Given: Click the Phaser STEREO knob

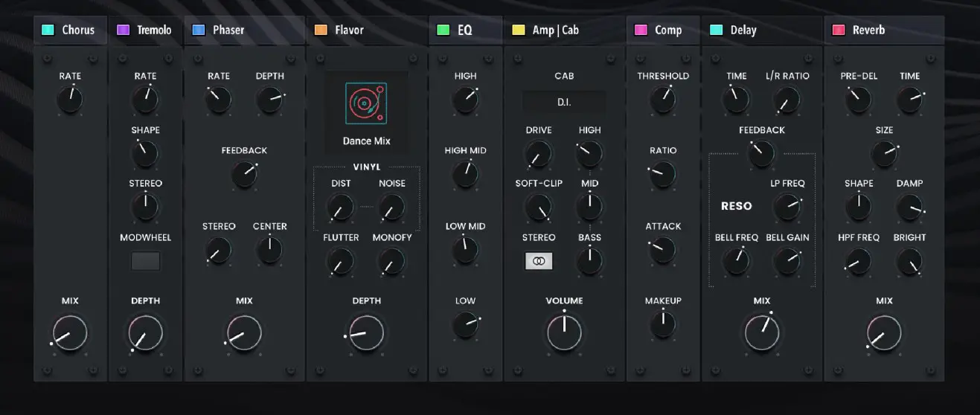Looking at the screenshot, I should pyautogui.click(x=218, y=251).
